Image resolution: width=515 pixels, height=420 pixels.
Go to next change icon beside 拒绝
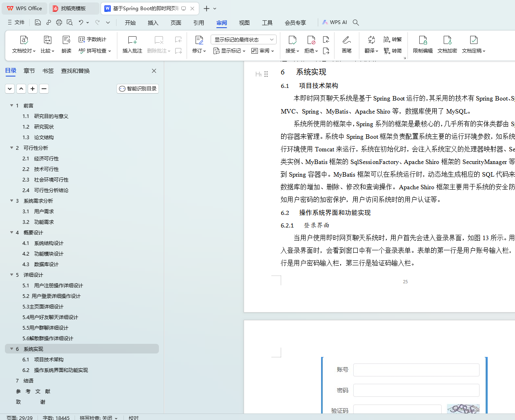pos(326,51)
